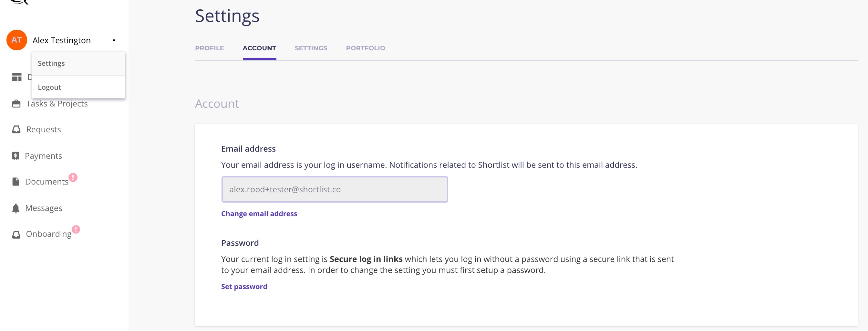This screenshot has height=331, width=868.
Task: Choose Logout in the user dropdown
Action: (x=78, y=87)
